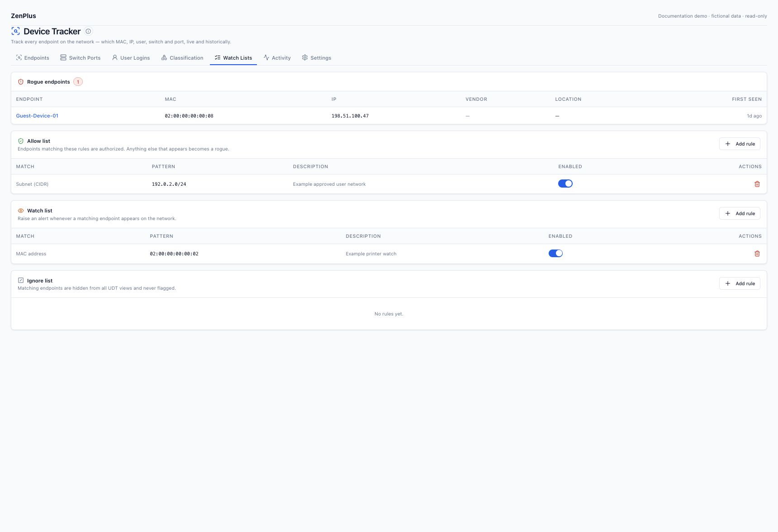Disable the 192.0.2.0/24 allow rule toggle
Image resolution: width=778 pixels, height=532 pixels.
(565, 184)
